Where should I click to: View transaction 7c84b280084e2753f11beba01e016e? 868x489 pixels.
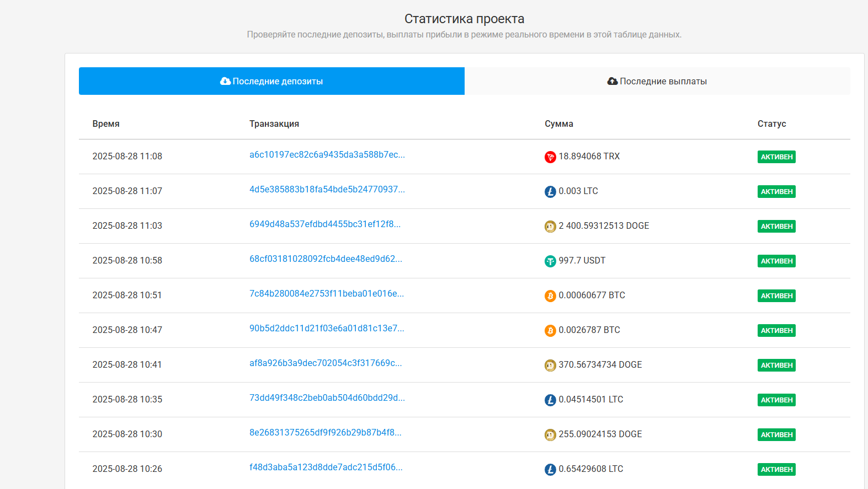click(326, 294)
